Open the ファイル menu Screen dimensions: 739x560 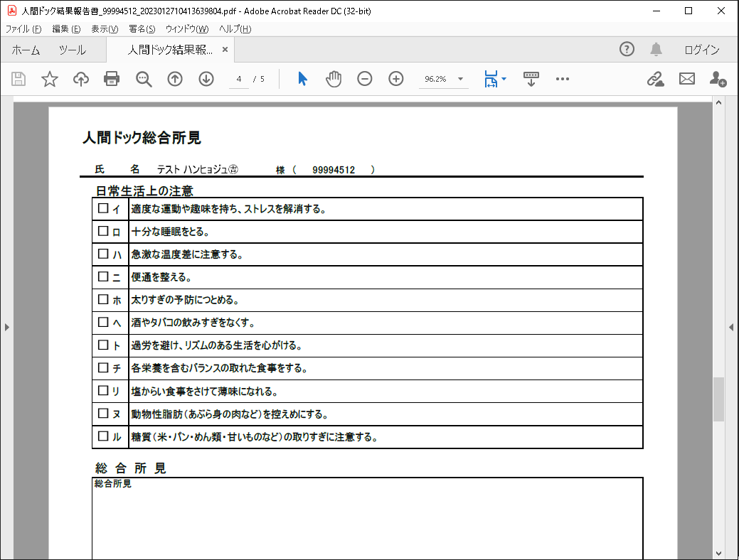click(23, 29)
